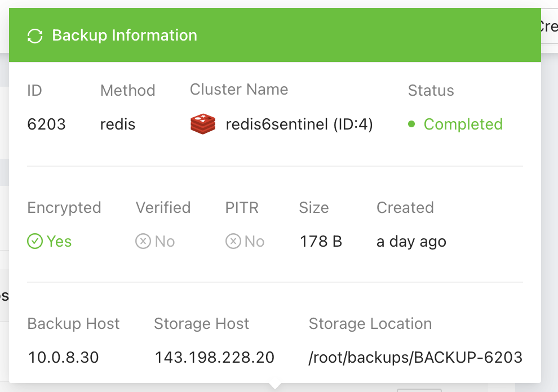Click the Completed status text
Viewport: 558px width, 392px height.
tap(463, 124)
